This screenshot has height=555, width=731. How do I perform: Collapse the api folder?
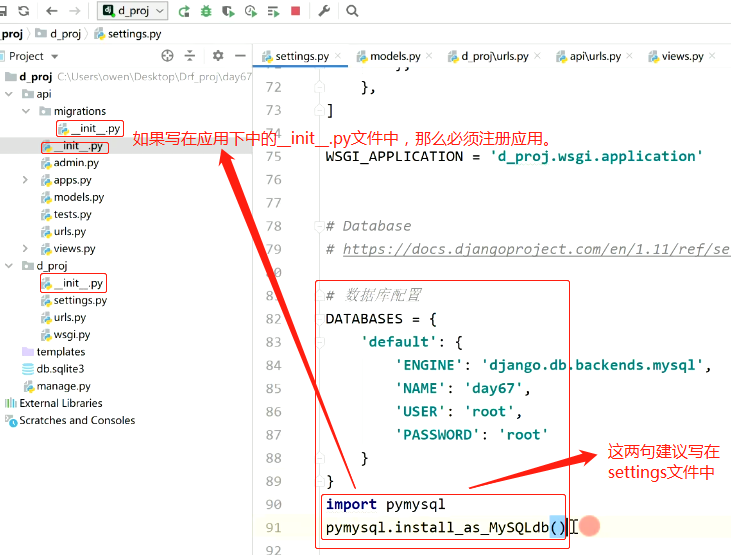tap(8, 94)
